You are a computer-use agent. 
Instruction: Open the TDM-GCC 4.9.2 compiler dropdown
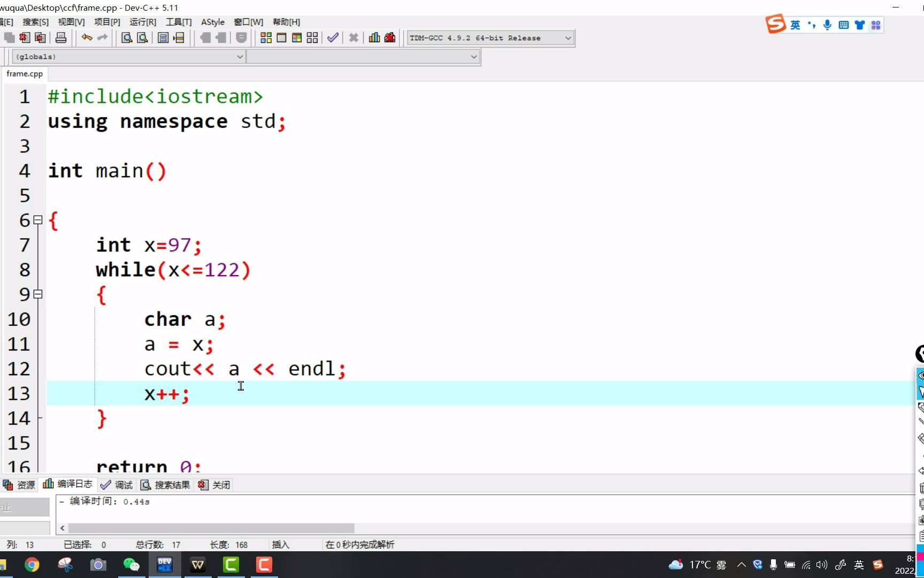pyautogui.click(x=490, y=38)
